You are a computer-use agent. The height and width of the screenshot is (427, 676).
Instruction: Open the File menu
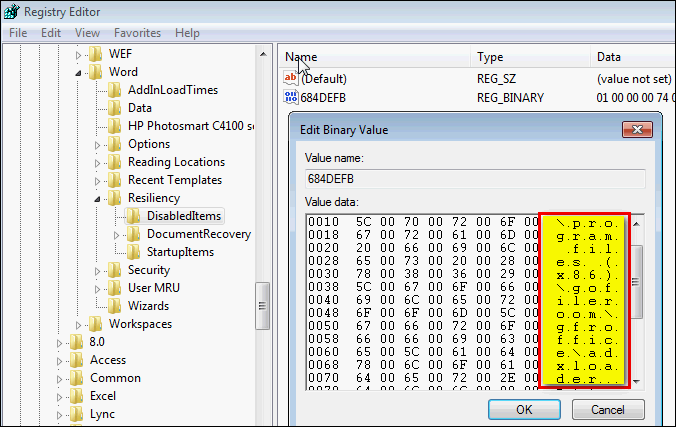[x=18, y=32]
